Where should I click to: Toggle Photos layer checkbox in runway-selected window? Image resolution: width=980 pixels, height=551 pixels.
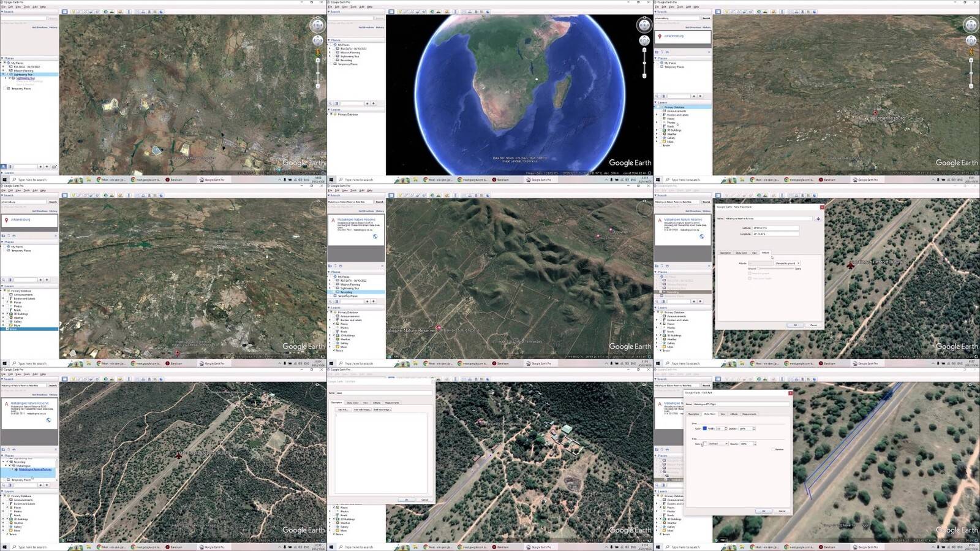(7, 511)
